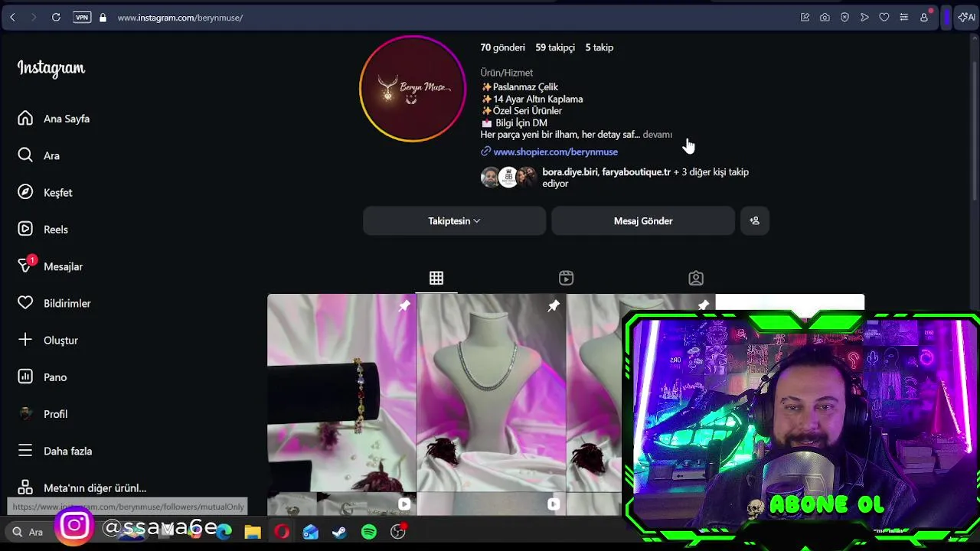Open mutual followers bora.diye.biri text link
Screen dimensions: 980x551
pos(570,172)
